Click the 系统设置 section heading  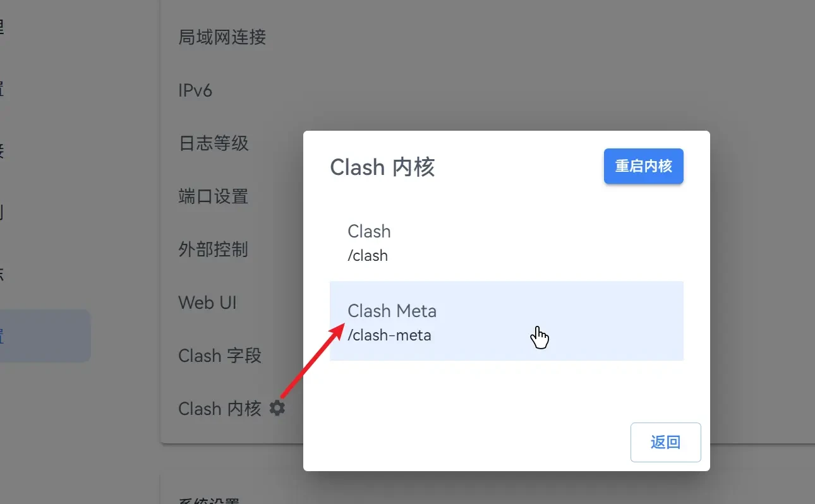[x=209, y=501]
